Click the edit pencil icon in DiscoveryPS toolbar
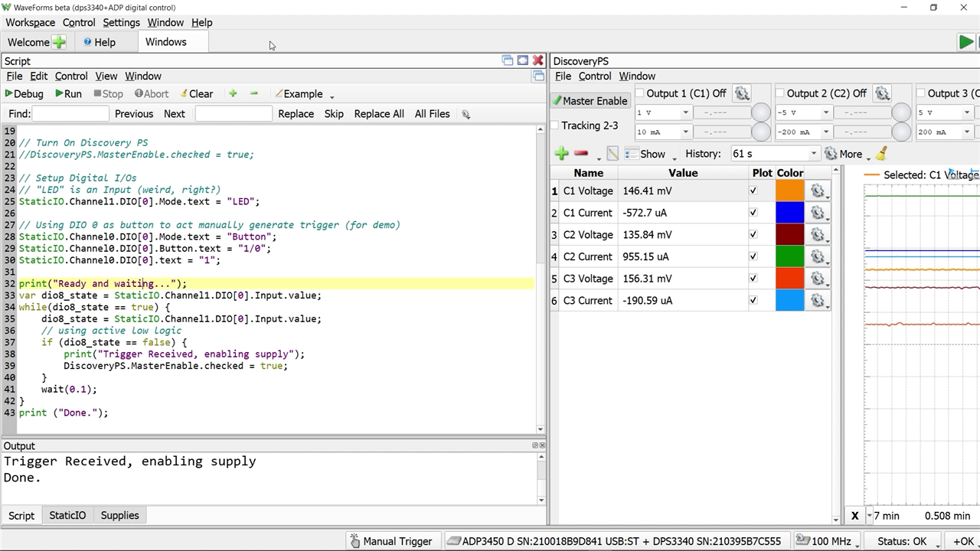Image resolution: width=980 pixels, height=551 pixels. [x=612, y=154]
